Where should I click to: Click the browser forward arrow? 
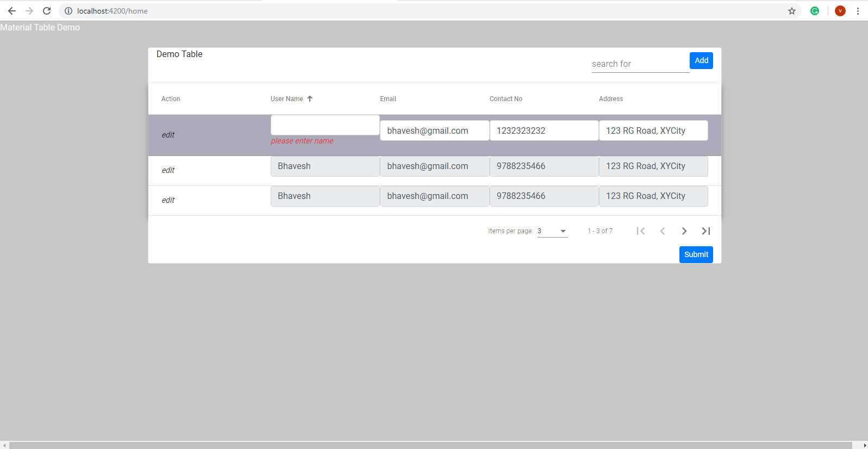29,11
